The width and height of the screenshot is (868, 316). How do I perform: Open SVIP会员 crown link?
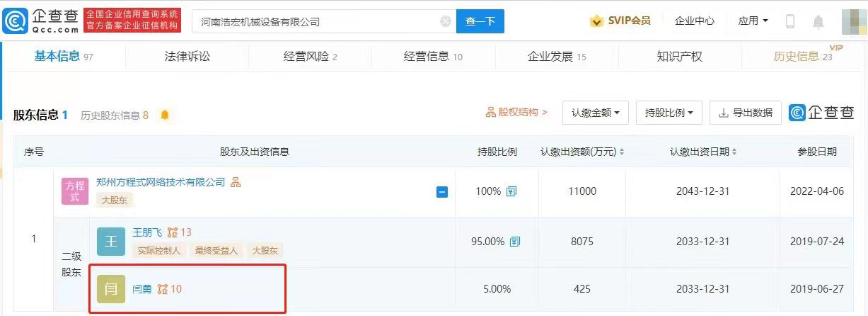[620, 21]
